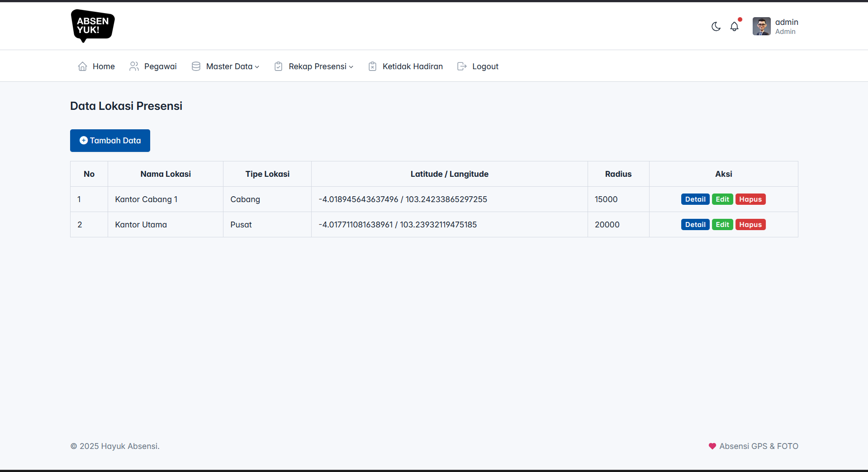
Task: Click the footer heart icon
Action: [x=712, y=446]
